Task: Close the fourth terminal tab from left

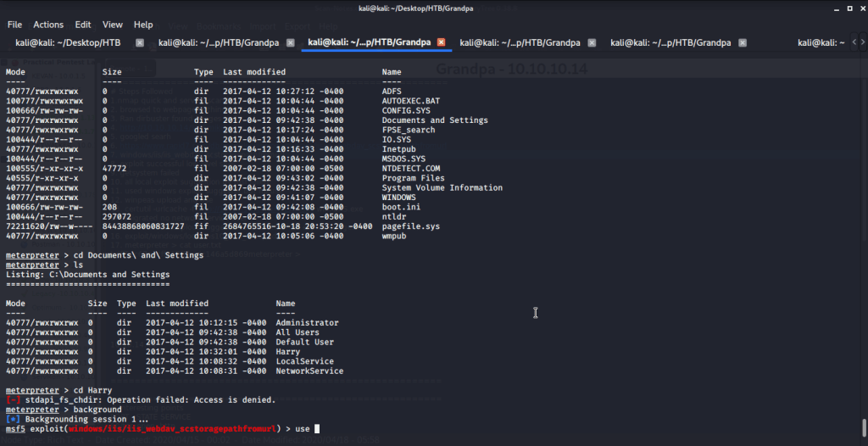Action: point(593,42)
